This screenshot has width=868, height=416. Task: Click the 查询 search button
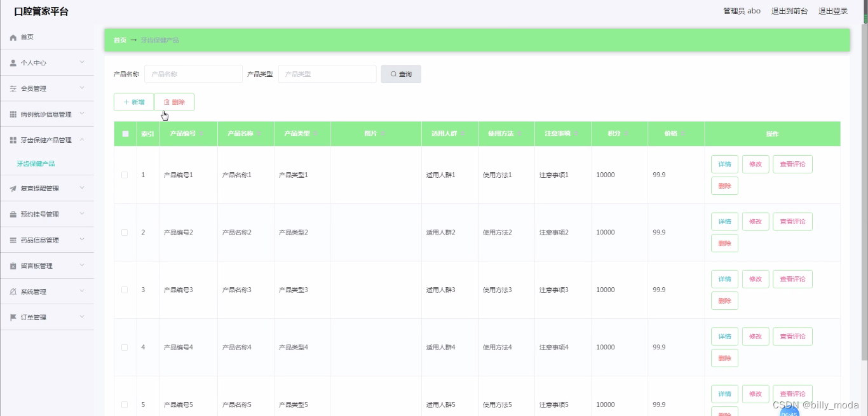click(401, 74)
